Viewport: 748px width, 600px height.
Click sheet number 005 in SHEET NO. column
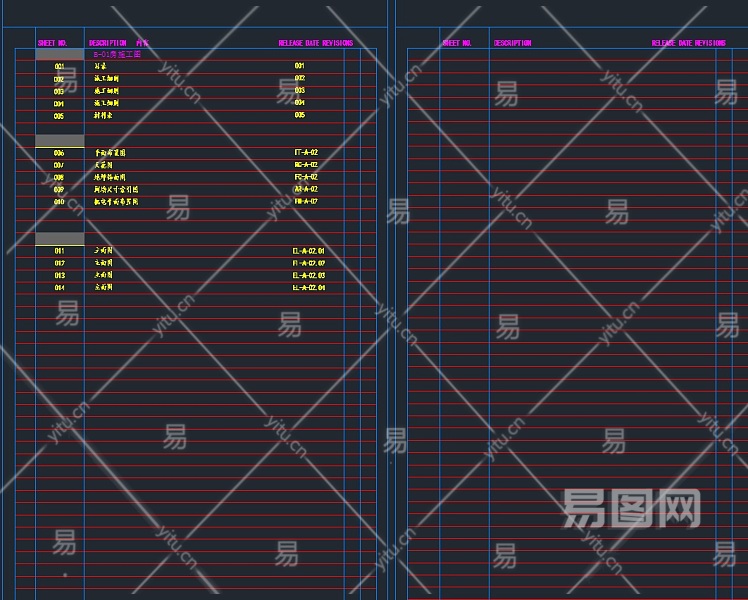point(59,116)
